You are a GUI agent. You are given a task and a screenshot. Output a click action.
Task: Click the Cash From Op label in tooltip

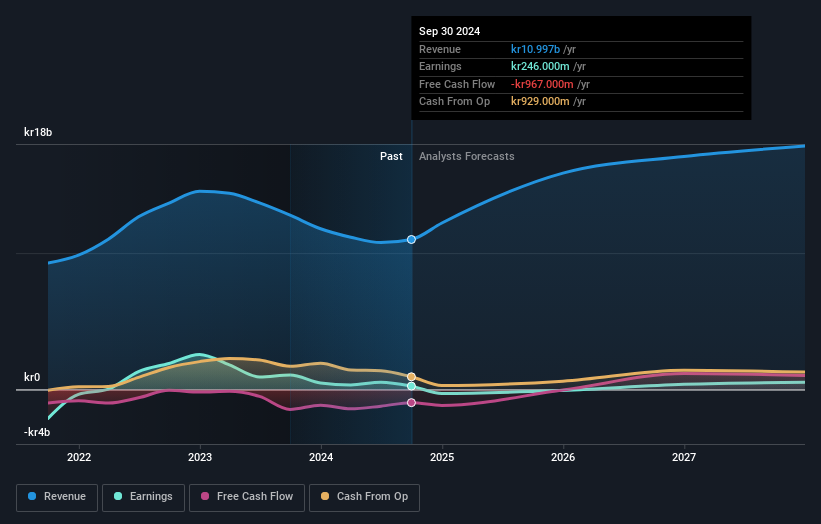coord(454,102)
